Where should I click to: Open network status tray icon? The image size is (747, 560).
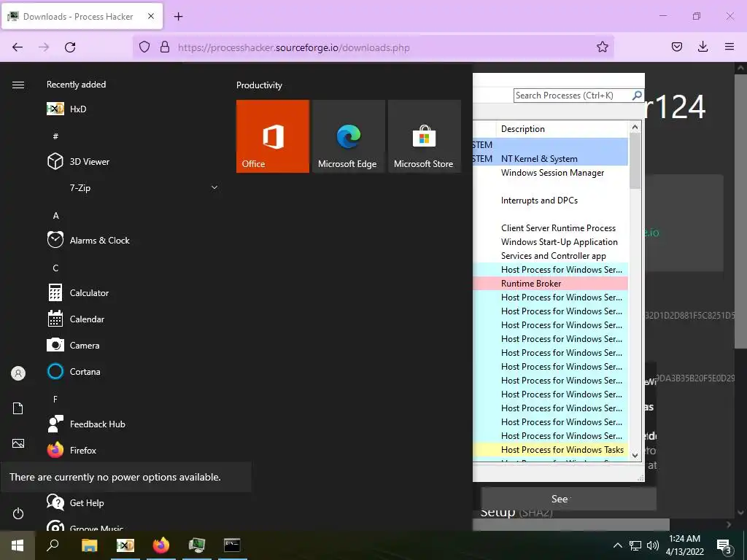tap(635, 545)
